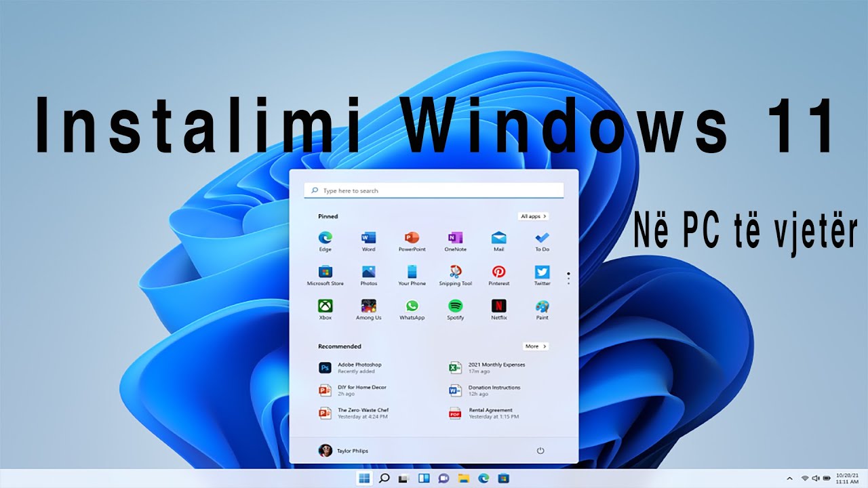Open the Xbox app
Image resolution: width=868 pixels, height=488 pixels.
(325, 309)
